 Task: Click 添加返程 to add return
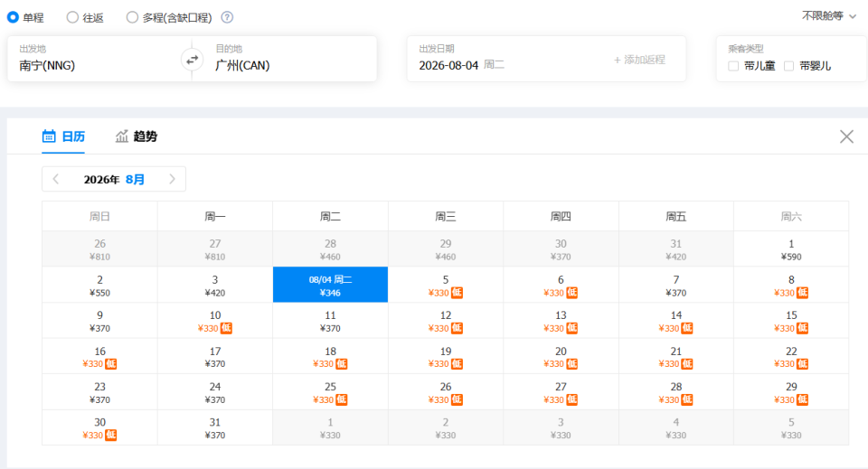tap(639, 60)
